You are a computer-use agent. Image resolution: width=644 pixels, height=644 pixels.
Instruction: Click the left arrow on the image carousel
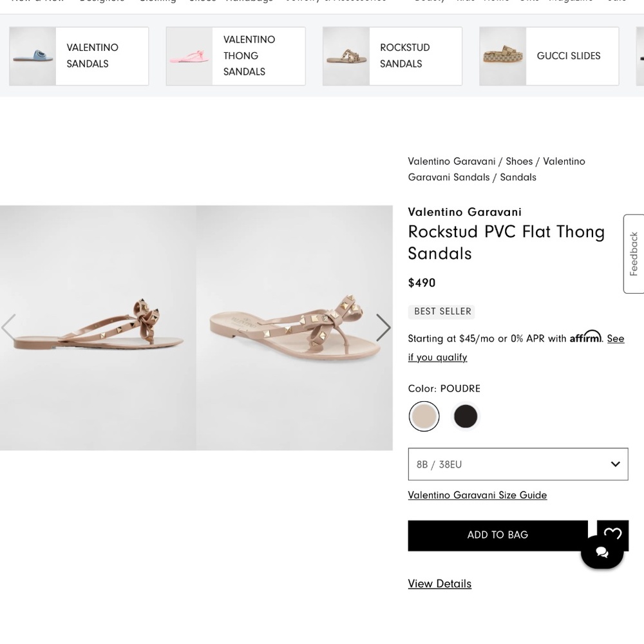[x=9, y=327]
